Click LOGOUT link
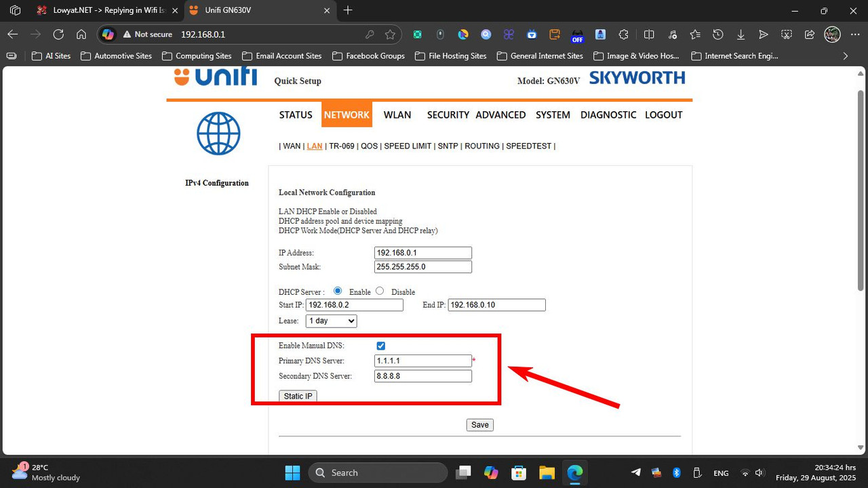 (x=663, y=115)
